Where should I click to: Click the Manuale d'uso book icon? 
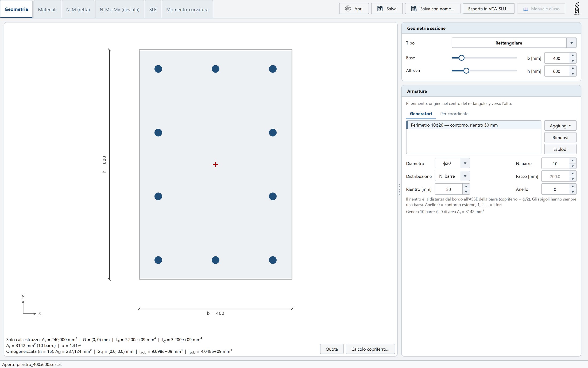[x=525, y=9]
